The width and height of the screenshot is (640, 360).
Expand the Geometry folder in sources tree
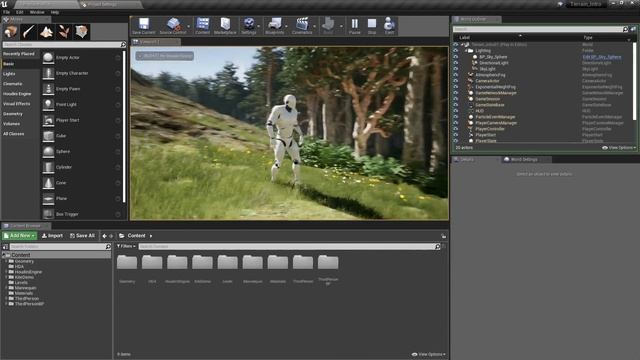pyautogui.click(x=6, y=261)
